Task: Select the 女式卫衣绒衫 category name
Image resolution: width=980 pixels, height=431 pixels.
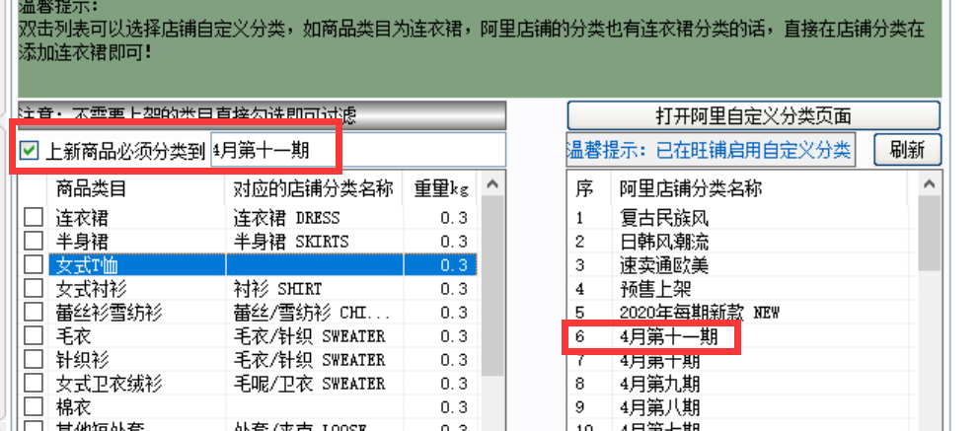Action: click(109, 383)
